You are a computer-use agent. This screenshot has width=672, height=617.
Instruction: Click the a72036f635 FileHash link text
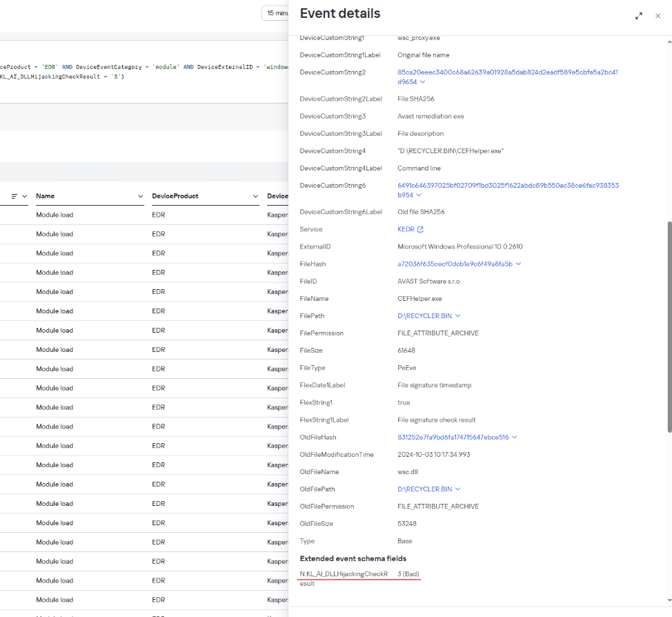[x=455, y=264]
